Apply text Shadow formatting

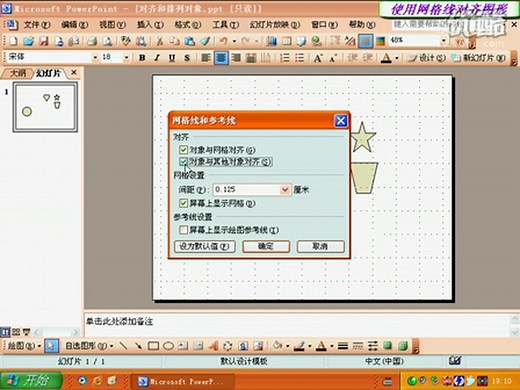187,58
